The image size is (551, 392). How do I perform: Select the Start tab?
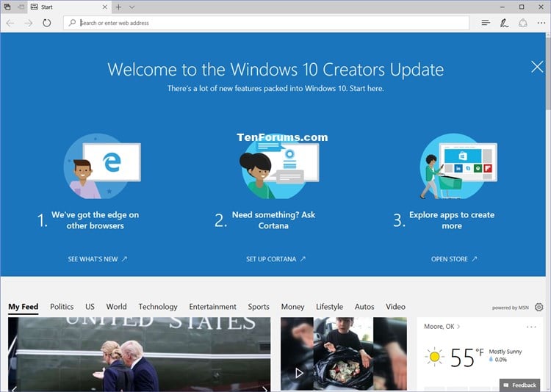click(x=69, y=7)
